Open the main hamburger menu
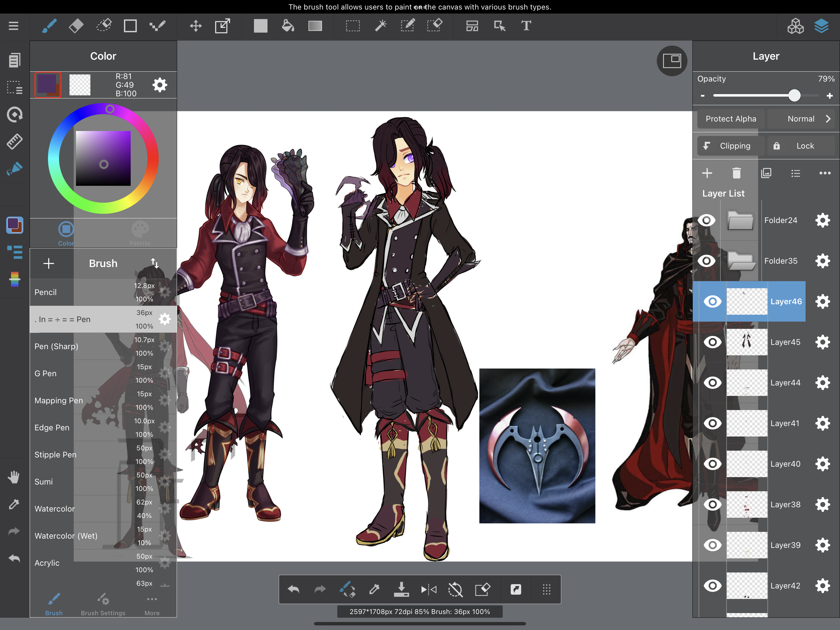The width and height of the screenshot is (840, 630). click(x=14, y=26)
